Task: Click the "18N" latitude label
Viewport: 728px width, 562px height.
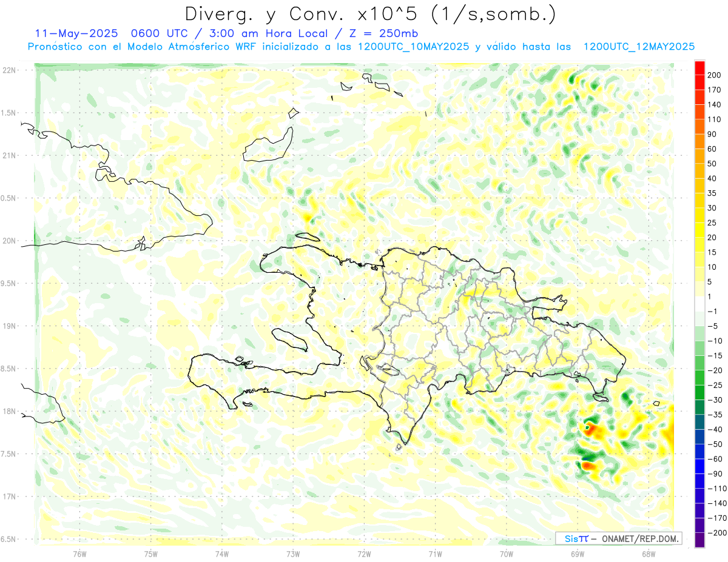Action: coord(9,411)
